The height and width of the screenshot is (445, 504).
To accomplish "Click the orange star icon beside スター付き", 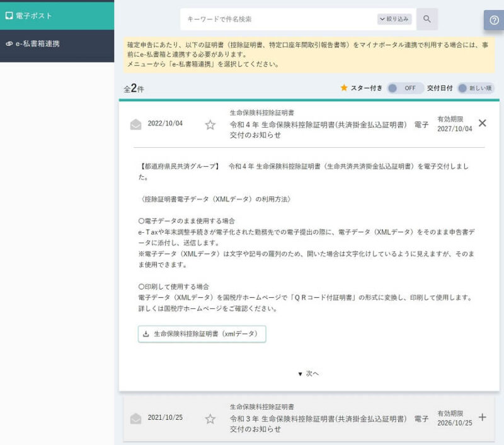I will click(344, 87).
